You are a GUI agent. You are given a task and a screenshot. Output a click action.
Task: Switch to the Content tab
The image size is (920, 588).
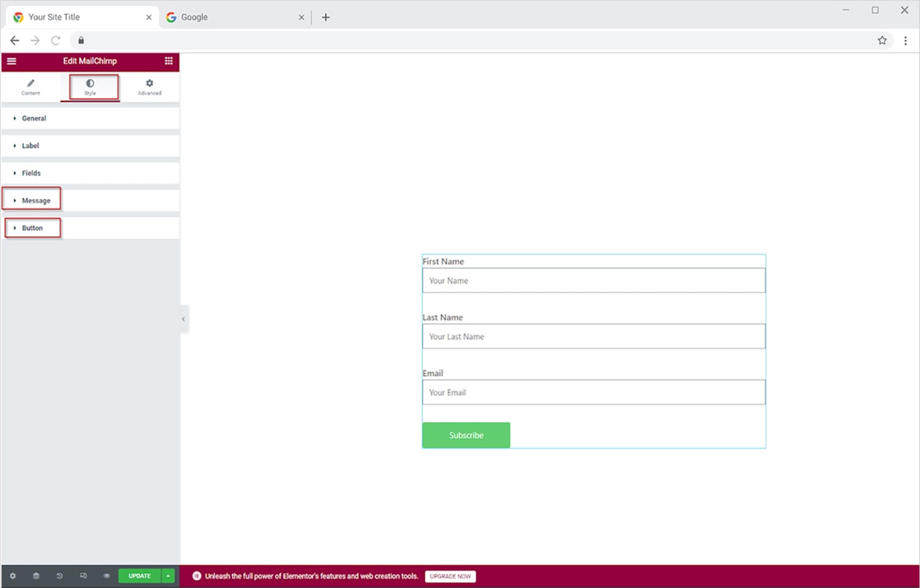click(31, 87)
